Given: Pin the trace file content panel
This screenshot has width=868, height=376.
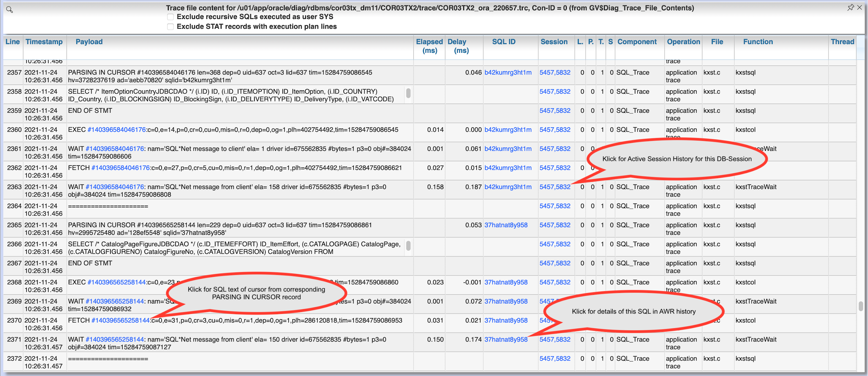Looking at the screenshot, I should (852, 7).
